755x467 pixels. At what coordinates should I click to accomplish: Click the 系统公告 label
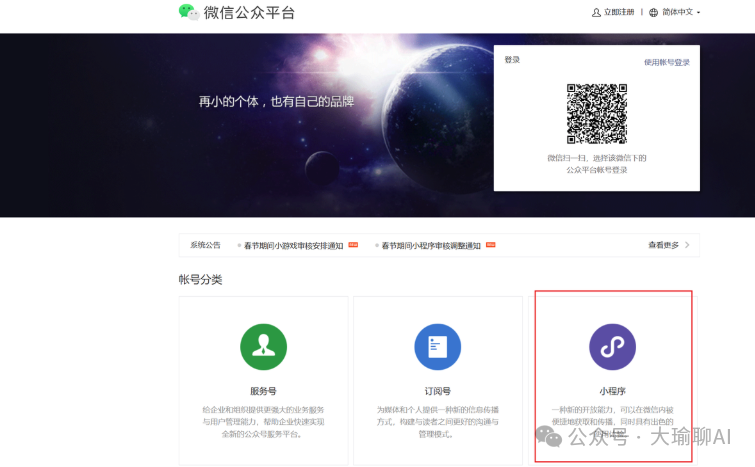(x=205, y=245)
